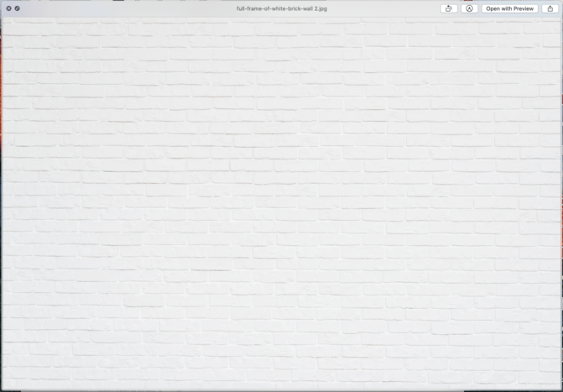
Task: Click the file name in title bar
Action: click(x=280, y=8)
